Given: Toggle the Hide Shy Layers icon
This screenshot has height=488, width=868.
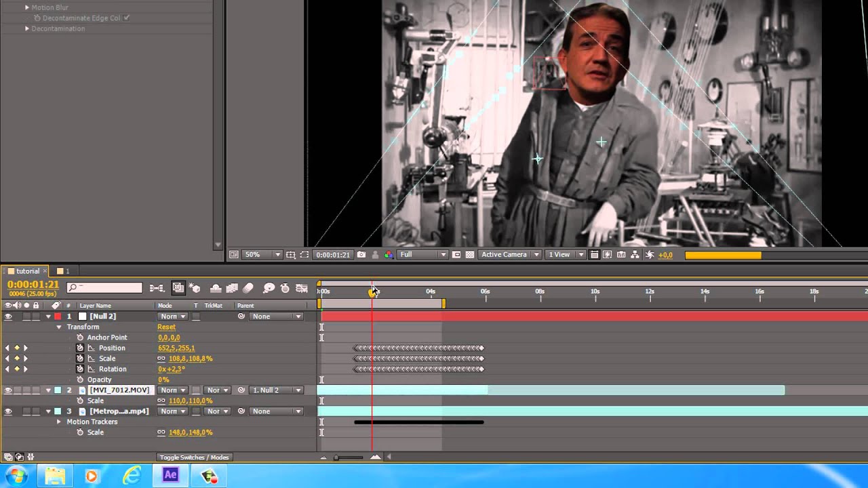Looking at the screenshot, I should point(216,288).
